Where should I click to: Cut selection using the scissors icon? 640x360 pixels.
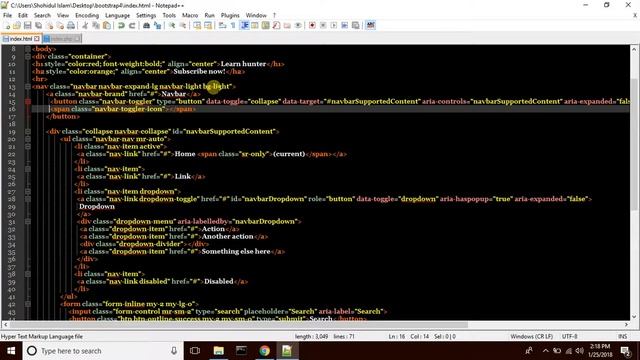pyautogui.click(x=85, y=25)
